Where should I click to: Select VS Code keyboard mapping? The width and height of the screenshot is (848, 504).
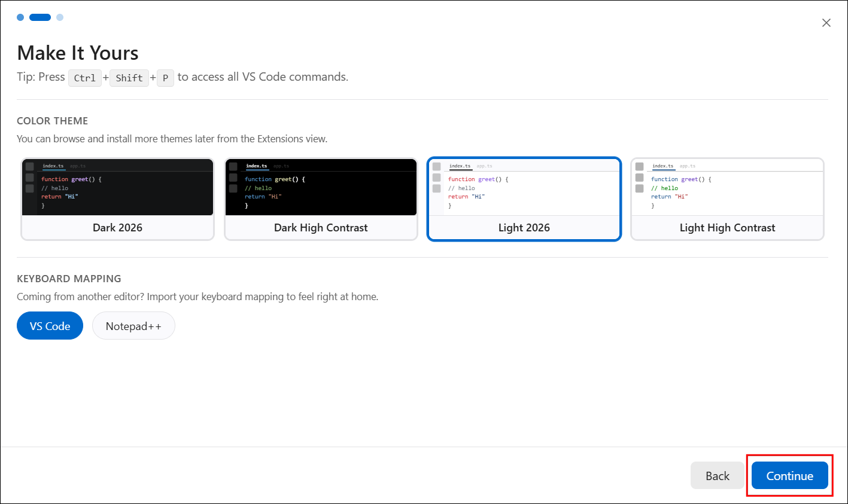[x=50, y=326]
